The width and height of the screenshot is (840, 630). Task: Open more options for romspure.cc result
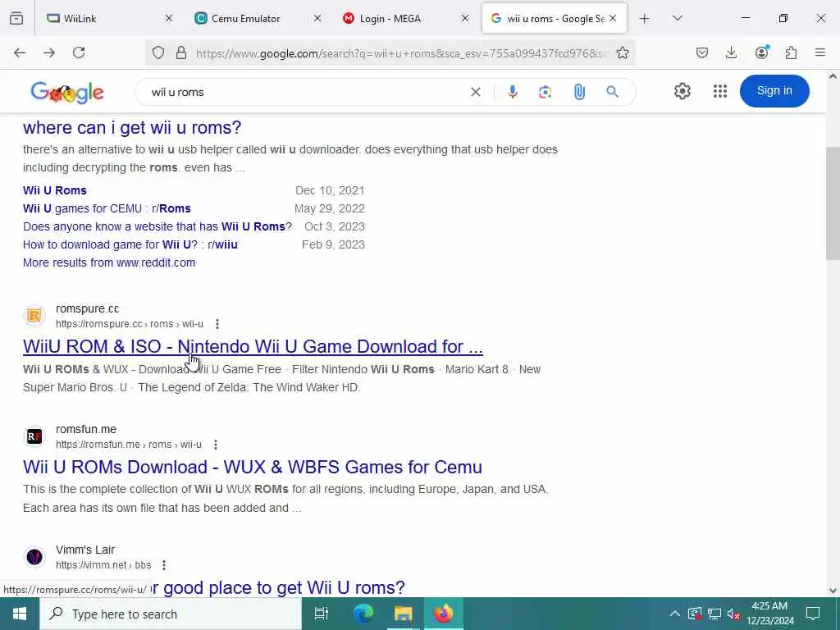tap(217, 324)
